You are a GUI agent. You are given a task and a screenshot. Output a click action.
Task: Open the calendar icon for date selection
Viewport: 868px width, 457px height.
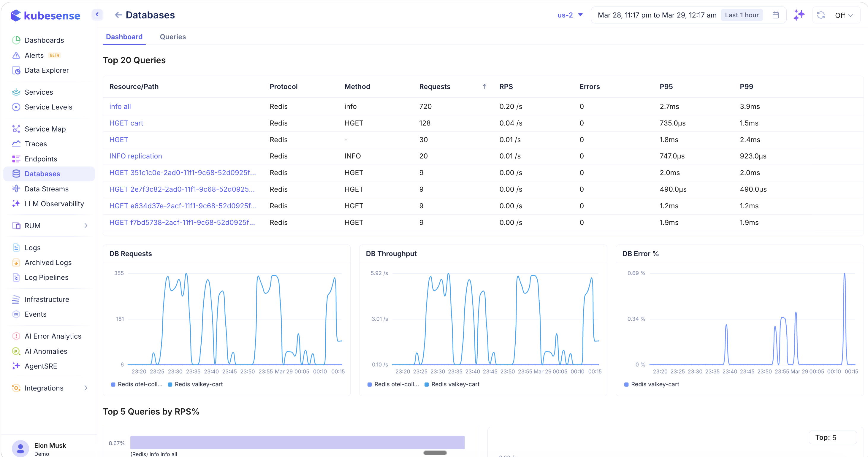tap(776, 15)
